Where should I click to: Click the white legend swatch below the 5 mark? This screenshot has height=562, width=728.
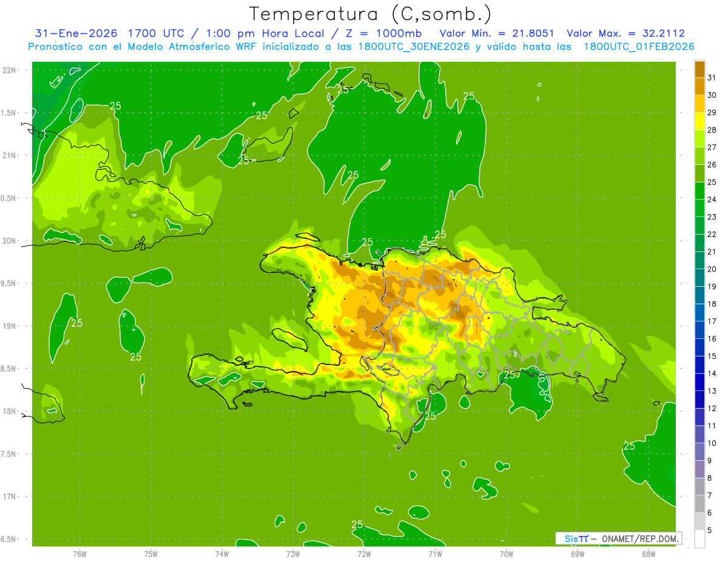point(699,539)
